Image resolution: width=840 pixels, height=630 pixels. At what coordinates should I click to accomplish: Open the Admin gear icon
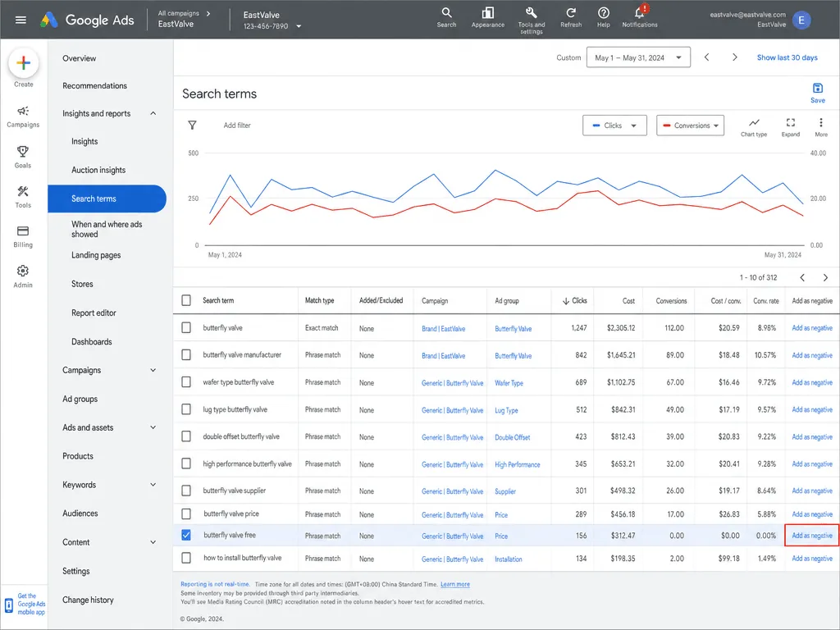(x=23, y=276)
